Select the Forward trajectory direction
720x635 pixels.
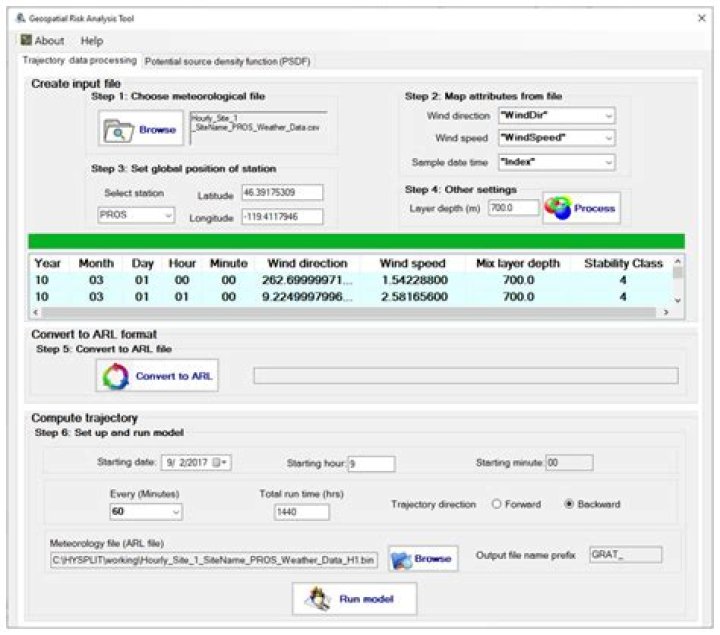(496, 505)
